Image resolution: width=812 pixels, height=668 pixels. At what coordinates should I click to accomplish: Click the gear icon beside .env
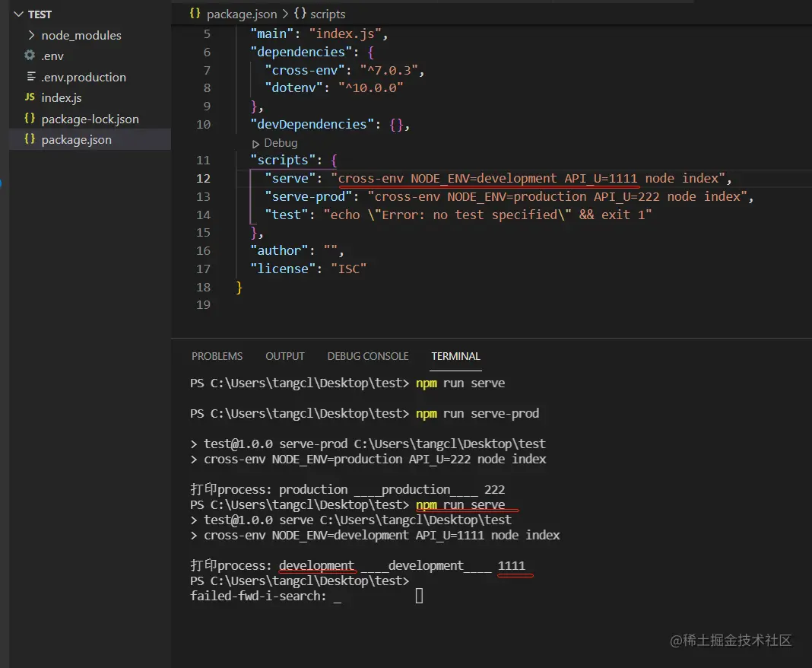pos(30,55)
